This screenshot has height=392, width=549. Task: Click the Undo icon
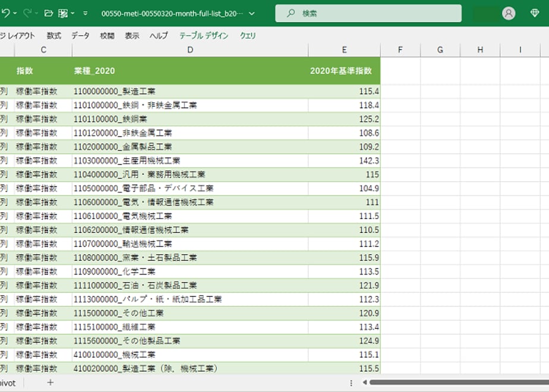click(5, 13)
